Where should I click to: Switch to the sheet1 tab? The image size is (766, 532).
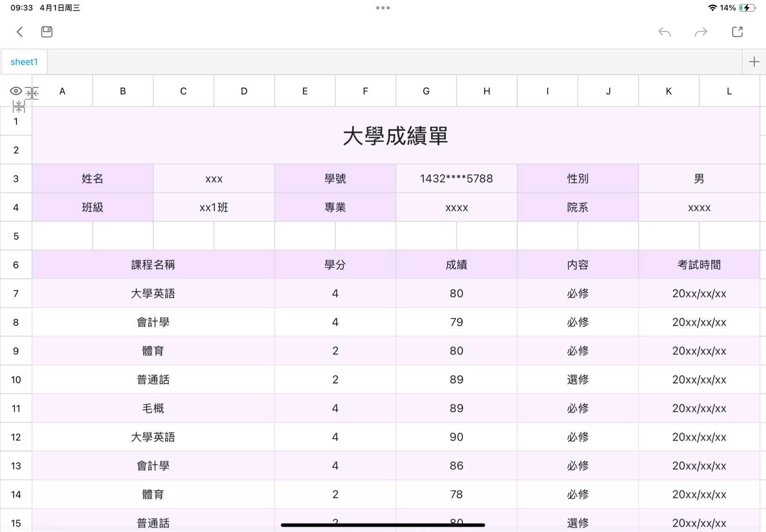24,62
